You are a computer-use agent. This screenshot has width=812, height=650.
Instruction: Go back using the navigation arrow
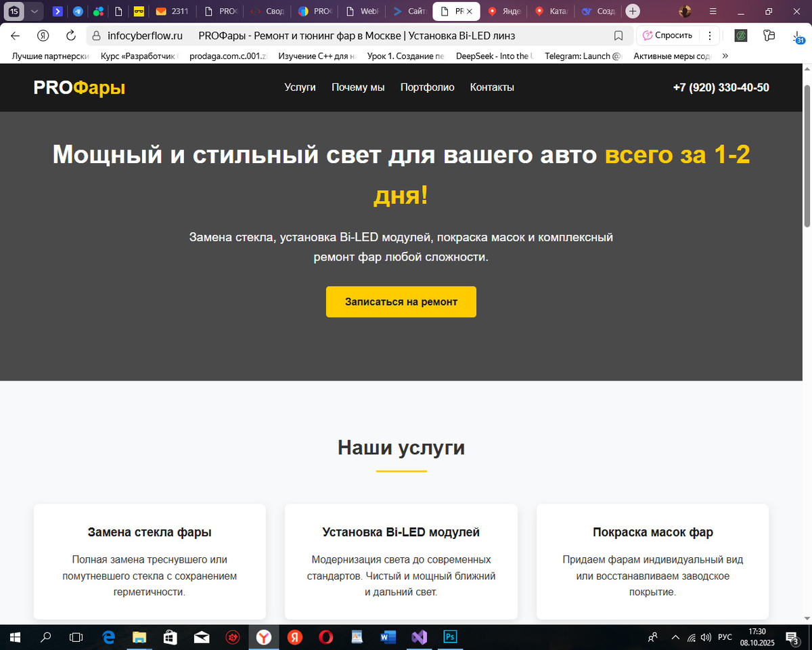(x=14, y=35)
